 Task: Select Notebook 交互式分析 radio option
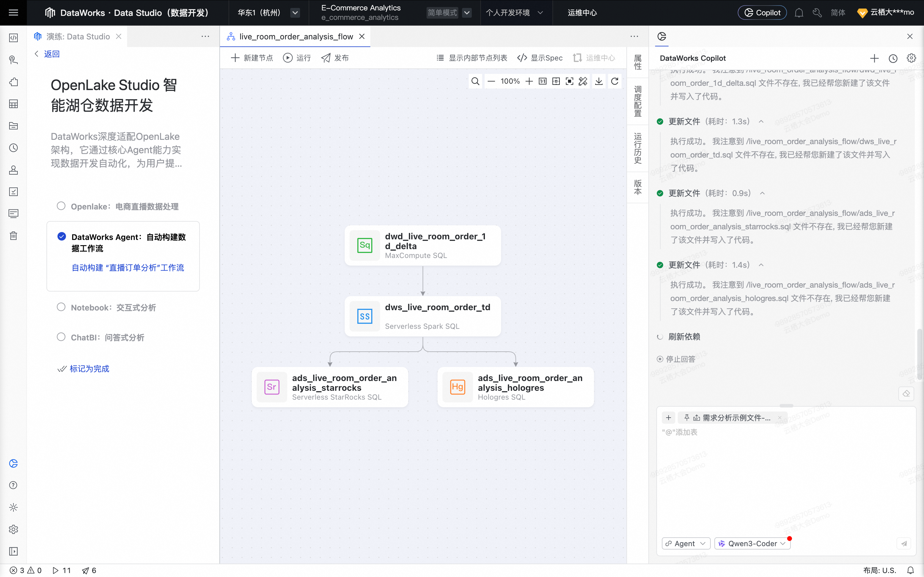(61, 307)
